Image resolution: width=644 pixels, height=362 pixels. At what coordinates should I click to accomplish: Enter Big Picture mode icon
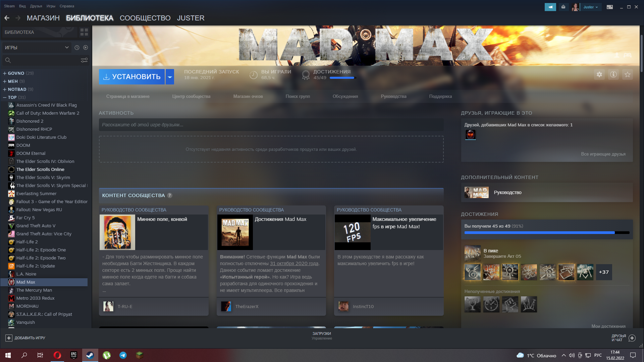pos(610,7)
